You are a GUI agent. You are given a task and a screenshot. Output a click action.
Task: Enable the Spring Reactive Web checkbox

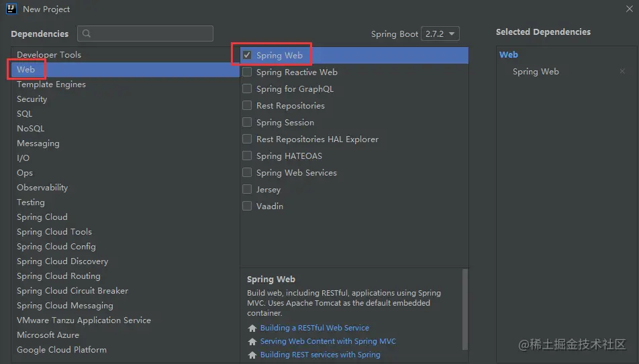[x=247, y=72]
